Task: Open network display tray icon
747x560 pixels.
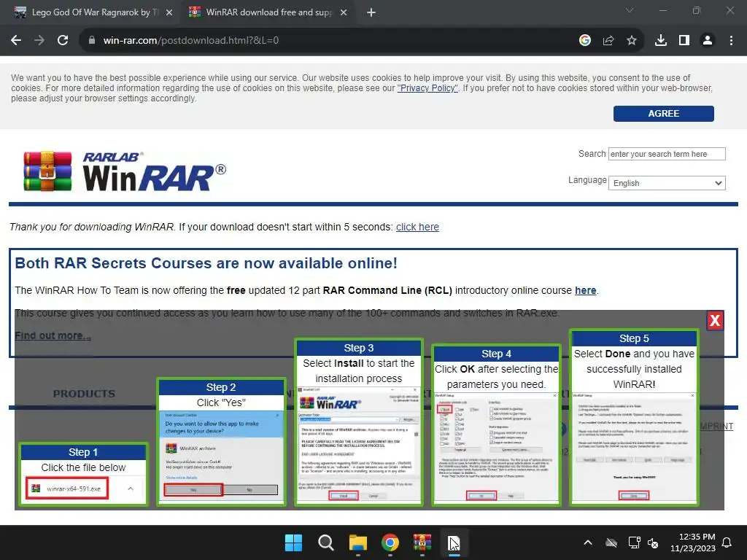Action: (634, 542)
